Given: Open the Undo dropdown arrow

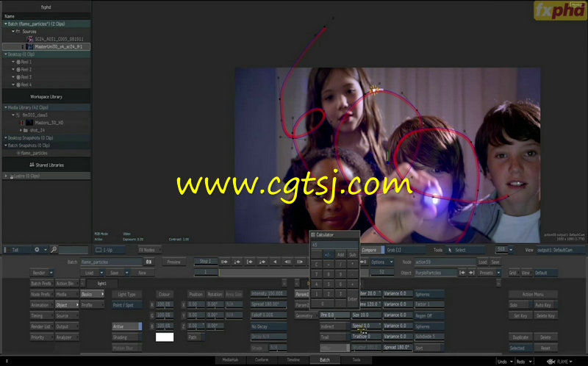Looking at the screenshot, I should click(511, 362).
